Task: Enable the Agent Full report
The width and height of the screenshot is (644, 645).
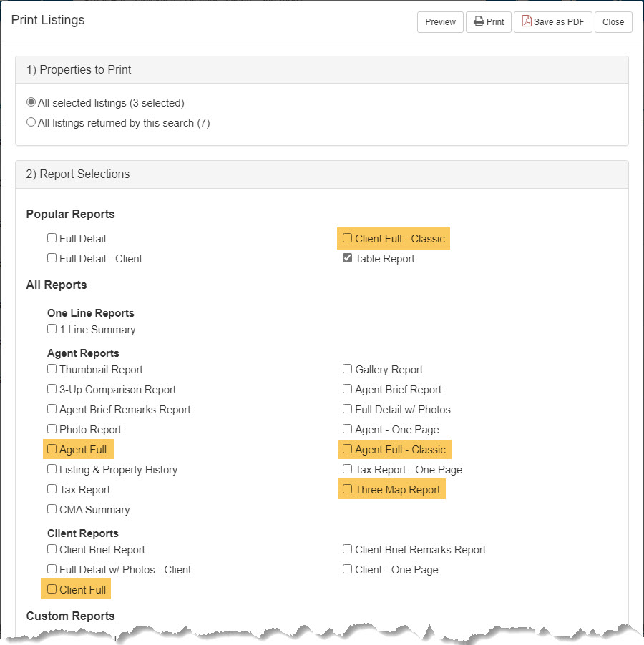Action: 52,449
